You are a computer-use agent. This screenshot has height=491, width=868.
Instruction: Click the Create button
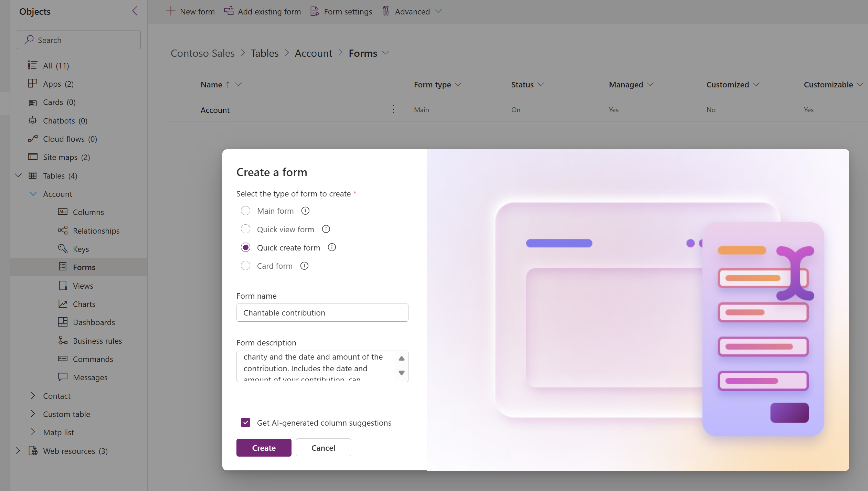click(264, 447)
